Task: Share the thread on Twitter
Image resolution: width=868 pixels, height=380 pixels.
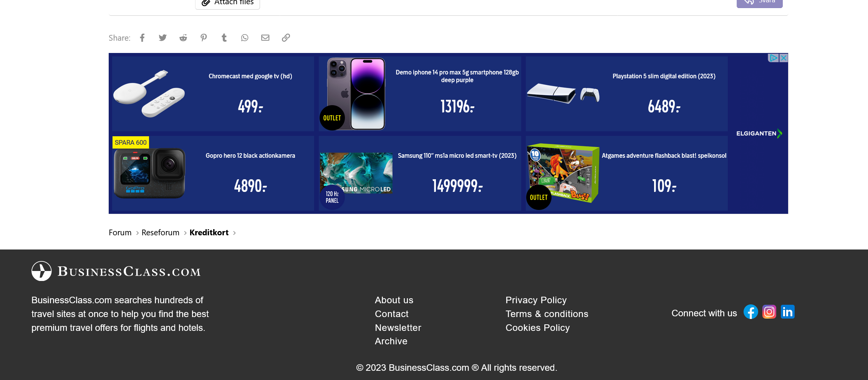Action: tap(163, 38)
